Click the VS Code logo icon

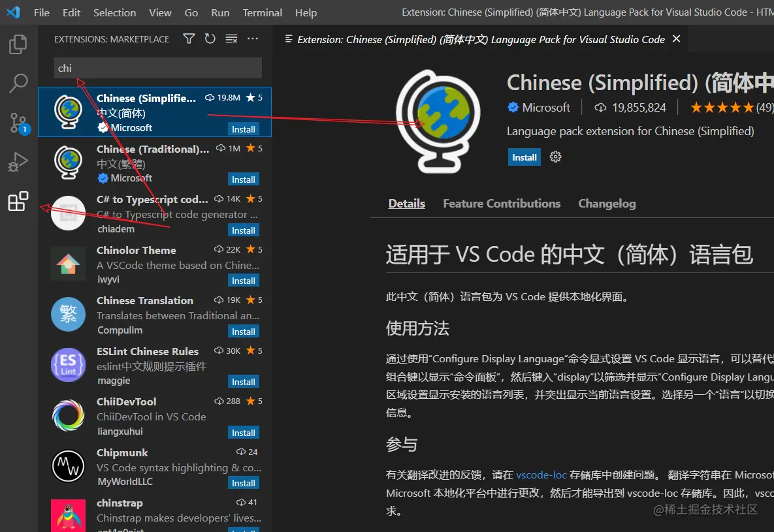point(13,12)
